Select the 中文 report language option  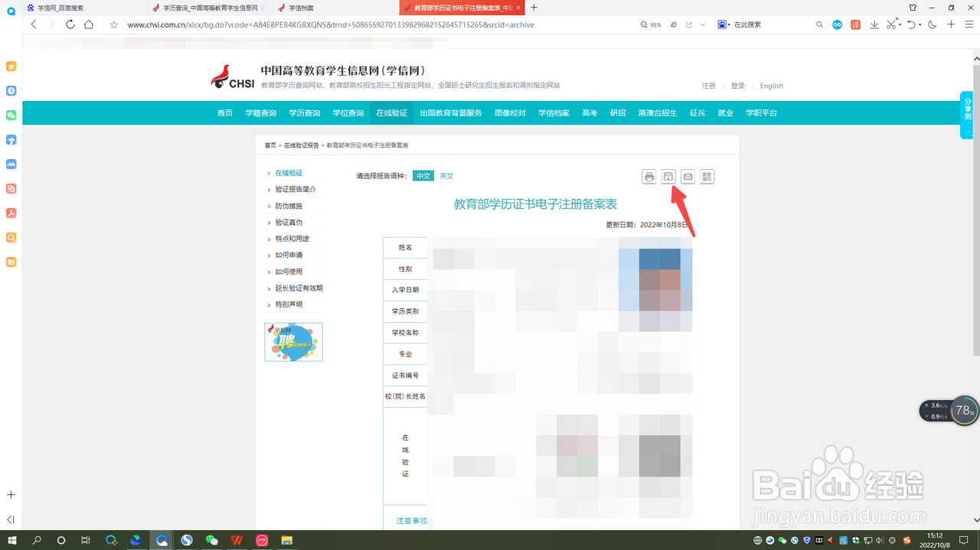click(423, 175)
